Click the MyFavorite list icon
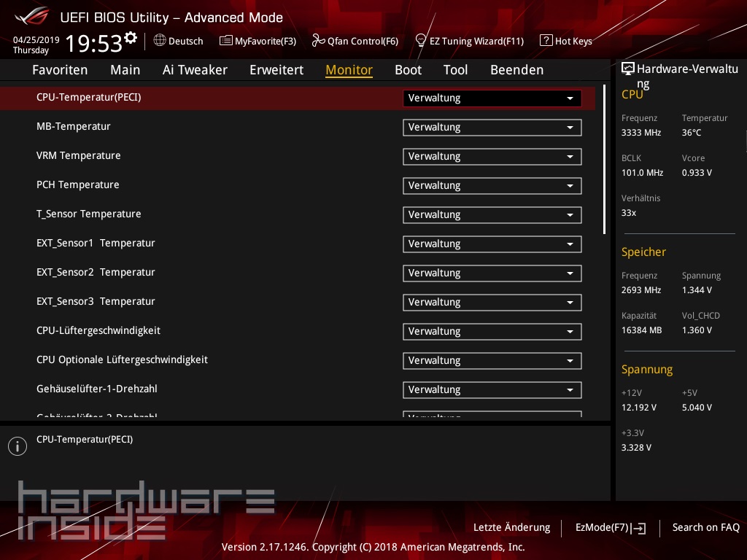Image resolution: width=747 pixels, height=560 pixels. 226,41
